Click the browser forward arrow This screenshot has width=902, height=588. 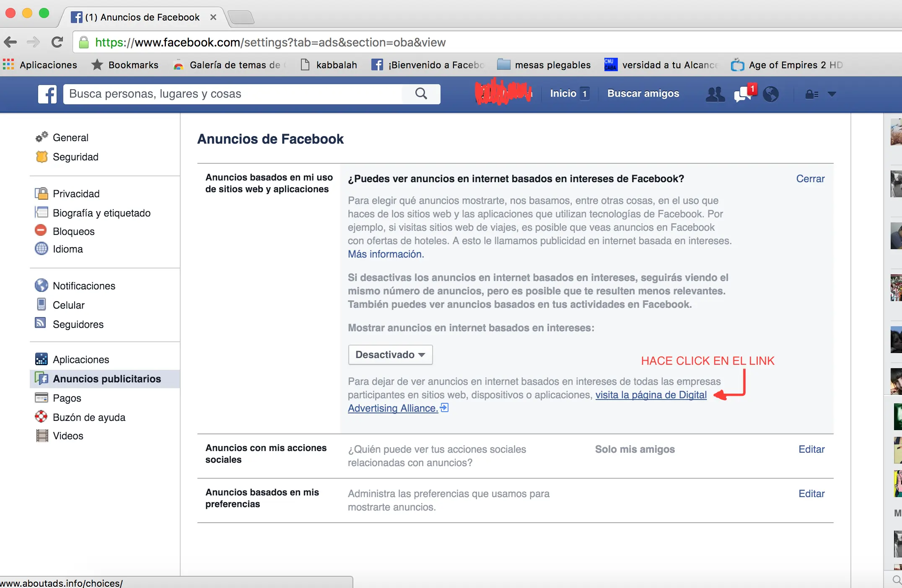point(33,42)
